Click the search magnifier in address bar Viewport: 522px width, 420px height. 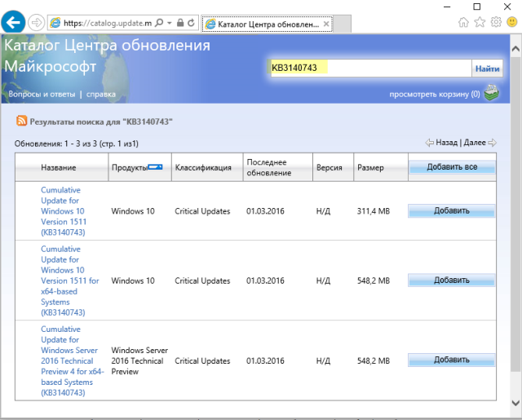(160, 23)
